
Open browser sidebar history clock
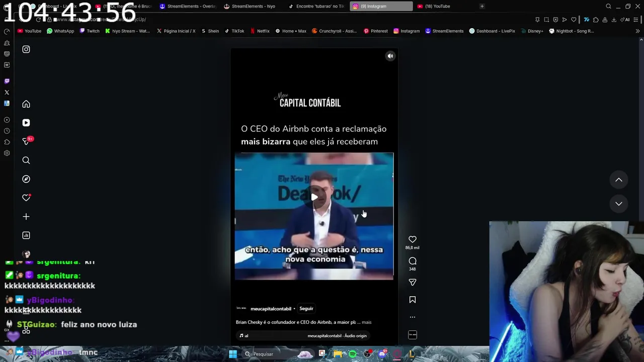click(x=7, y=131)
